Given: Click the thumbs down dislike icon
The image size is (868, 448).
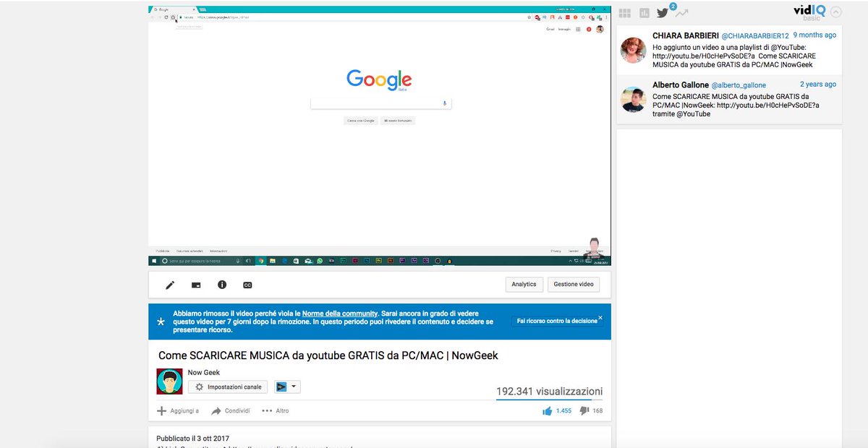Looking at the screenshot, I should click(584, 410).
